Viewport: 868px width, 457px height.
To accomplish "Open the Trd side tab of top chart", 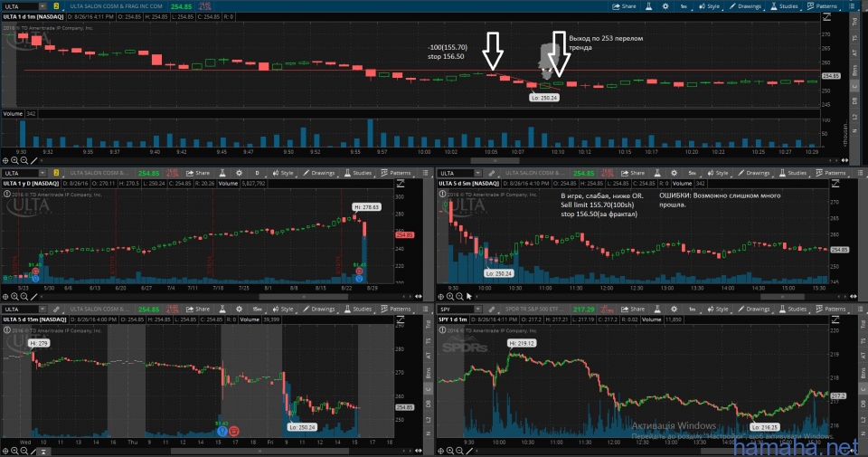I will [x=854, y=22].
